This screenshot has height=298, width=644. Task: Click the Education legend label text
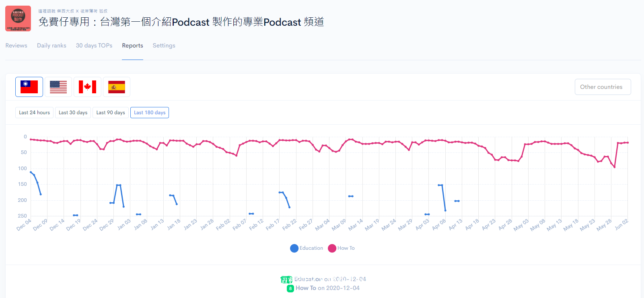point(311,248)
